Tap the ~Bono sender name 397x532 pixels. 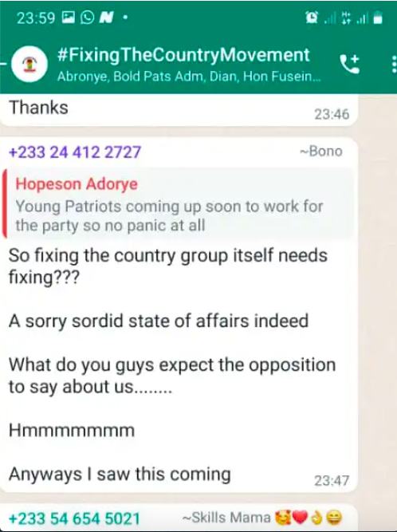(321, 152)
